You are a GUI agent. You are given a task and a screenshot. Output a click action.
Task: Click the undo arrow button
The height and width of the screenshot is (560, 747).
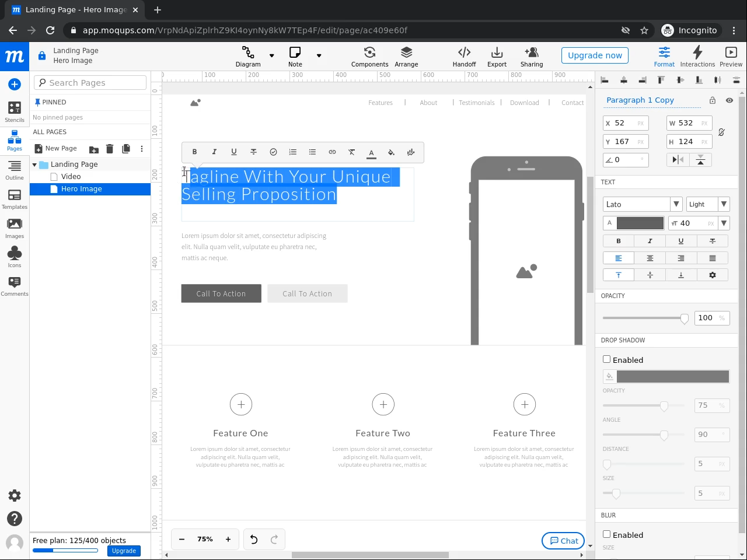(254, 540)
